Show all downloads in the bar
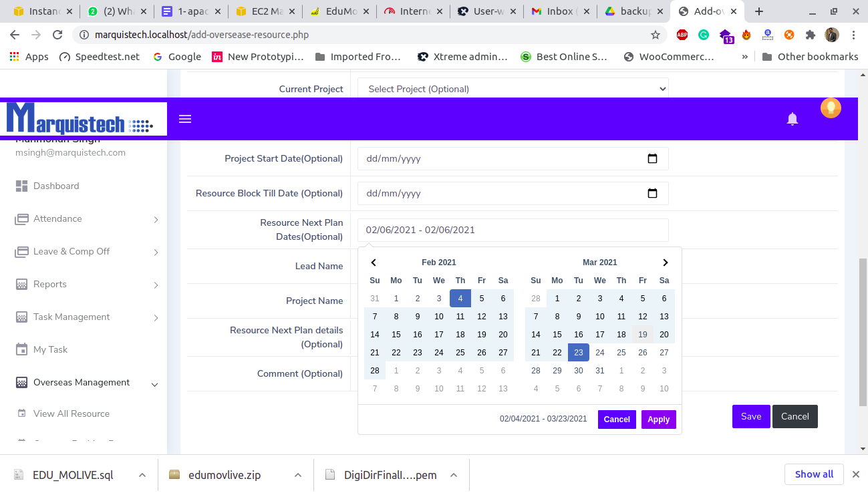 point(813,474)
